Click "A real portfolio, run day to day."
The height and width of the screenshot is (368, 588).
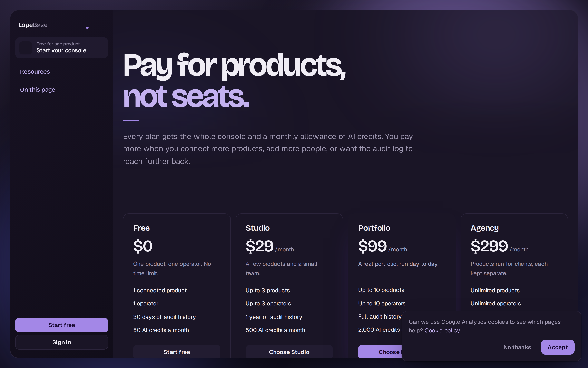click(x=398, y=264)
